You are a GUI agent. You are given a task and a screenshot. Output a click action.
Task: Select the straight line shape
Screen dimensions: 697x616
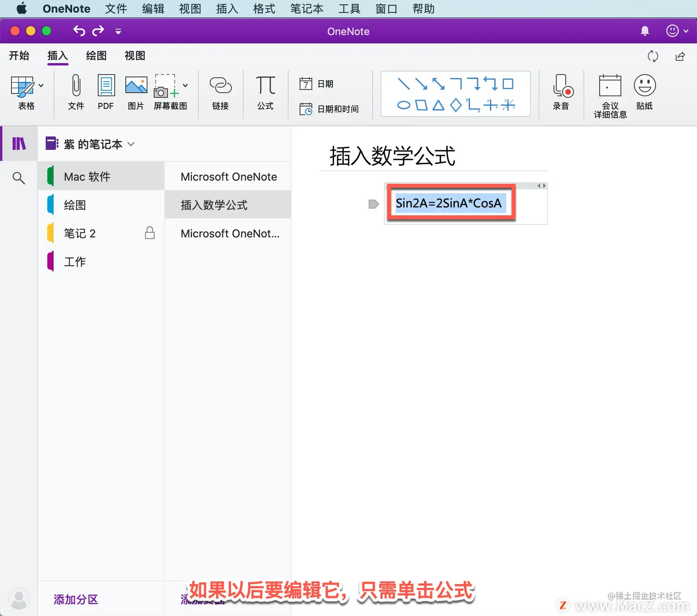tap(403, 84)
